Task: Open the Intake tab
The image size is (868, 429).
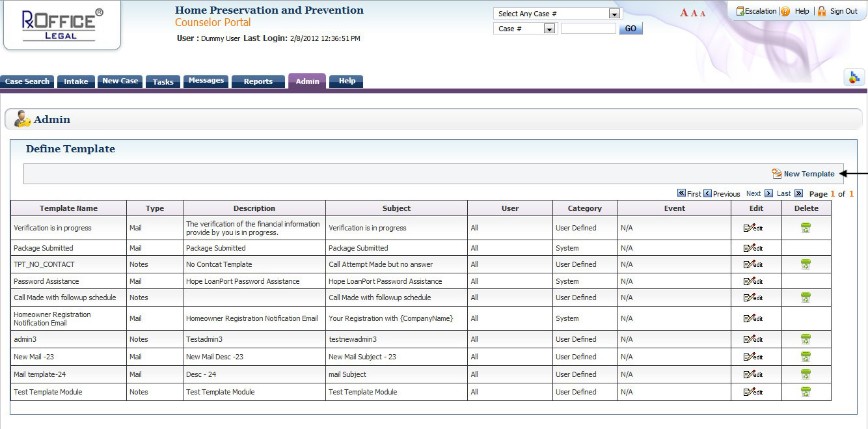Action: [76, 81]
